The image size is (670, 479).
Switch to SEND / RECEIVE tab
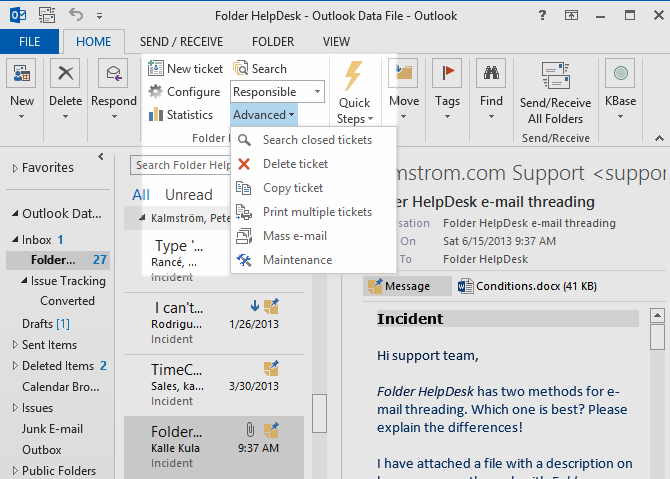181,41
